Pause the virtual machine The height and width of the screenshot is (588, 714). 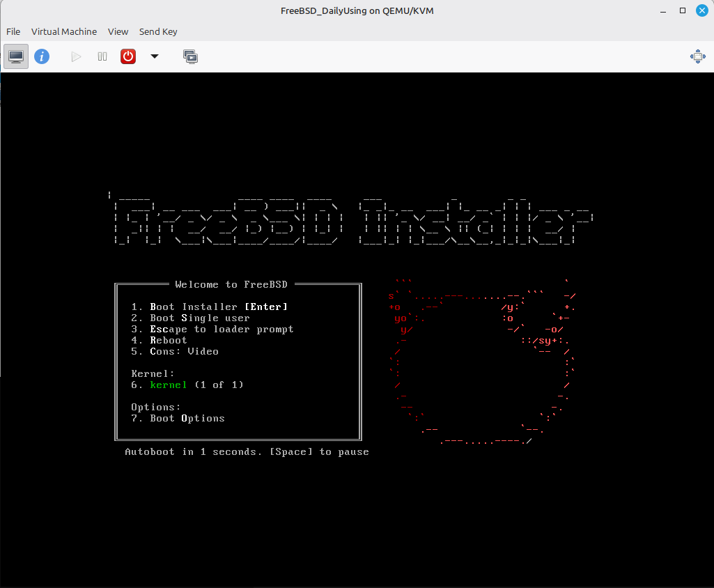tap(102, 56)
